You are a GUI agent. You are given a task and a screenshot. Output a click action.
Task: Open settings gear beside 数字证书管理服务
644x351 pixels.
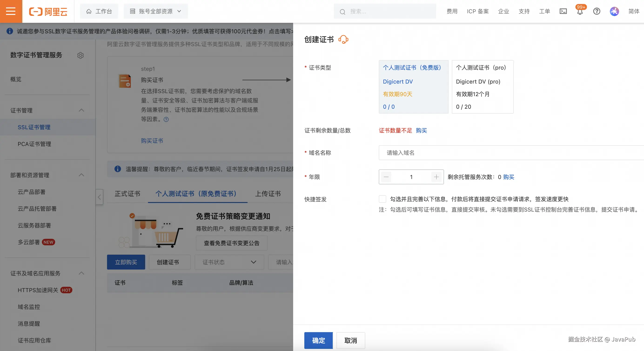tap(80, 55)
